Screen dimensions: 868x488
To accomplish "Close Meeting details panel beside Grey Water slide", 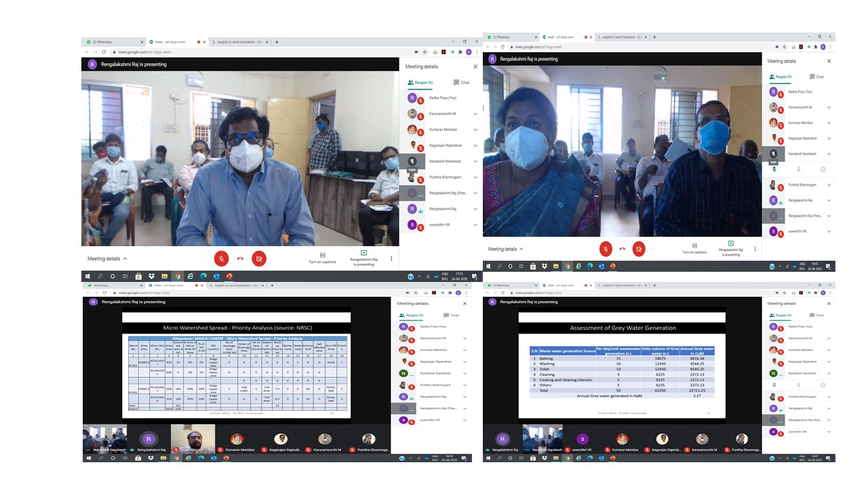I will click(x=829, y=304).
